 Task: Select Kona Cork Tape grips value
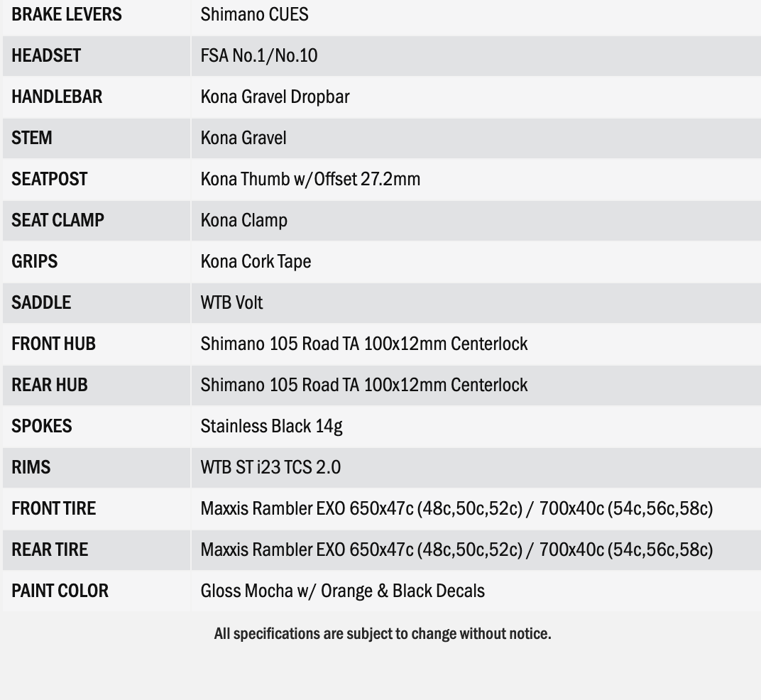point(256,262)
